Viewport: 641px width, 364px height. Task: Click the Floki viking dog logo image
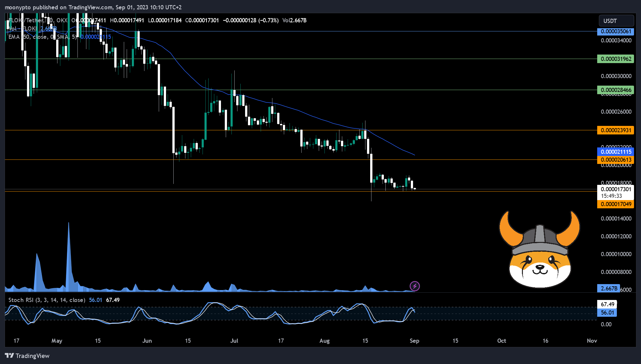click(539, 250)
